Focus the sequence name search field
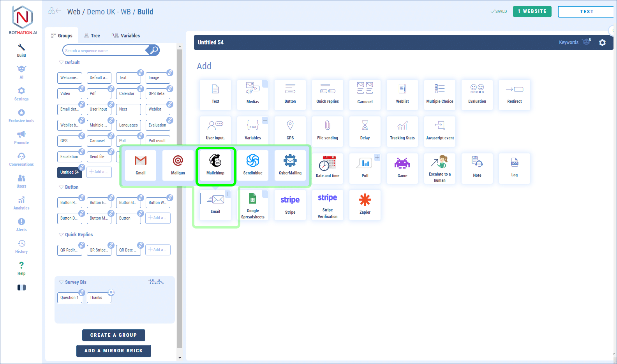The width and height of the screenshot is (617, 364). pyautogui.click(x=104, y=51)
